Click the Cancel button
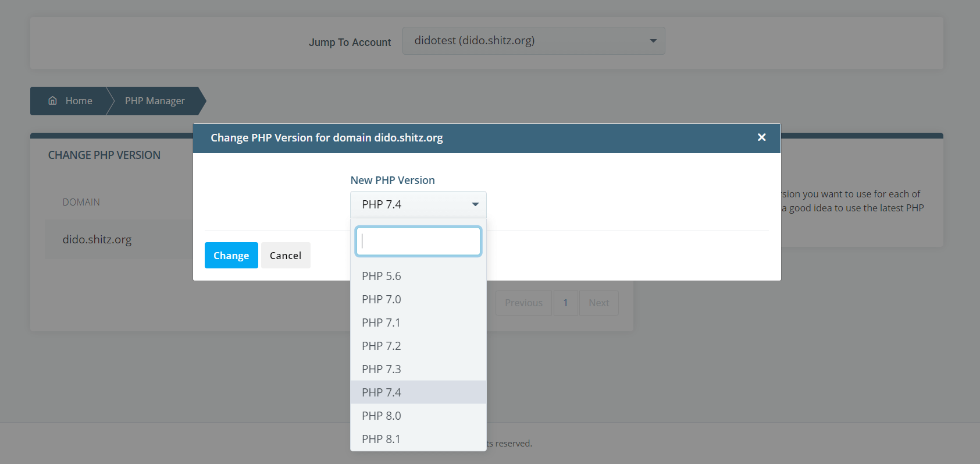Screen dimensions: 980x464 [286, 255]
